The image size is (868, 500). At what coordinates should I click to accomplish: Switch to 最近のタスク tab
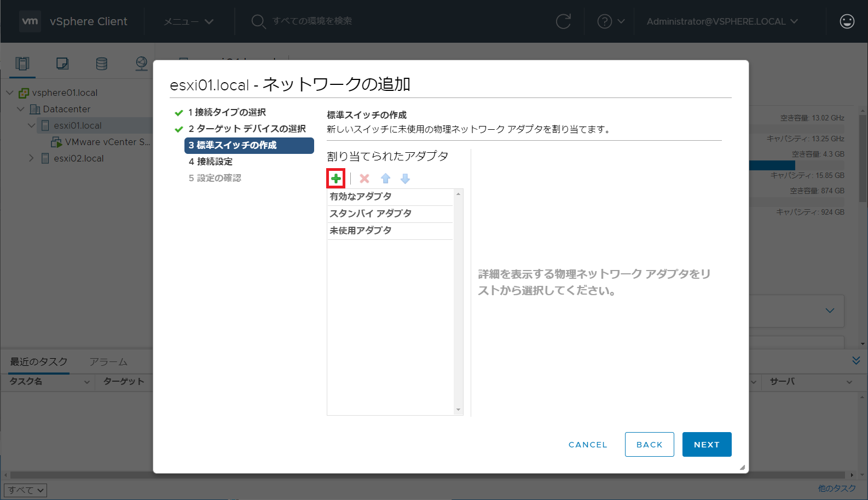(39, 361)
